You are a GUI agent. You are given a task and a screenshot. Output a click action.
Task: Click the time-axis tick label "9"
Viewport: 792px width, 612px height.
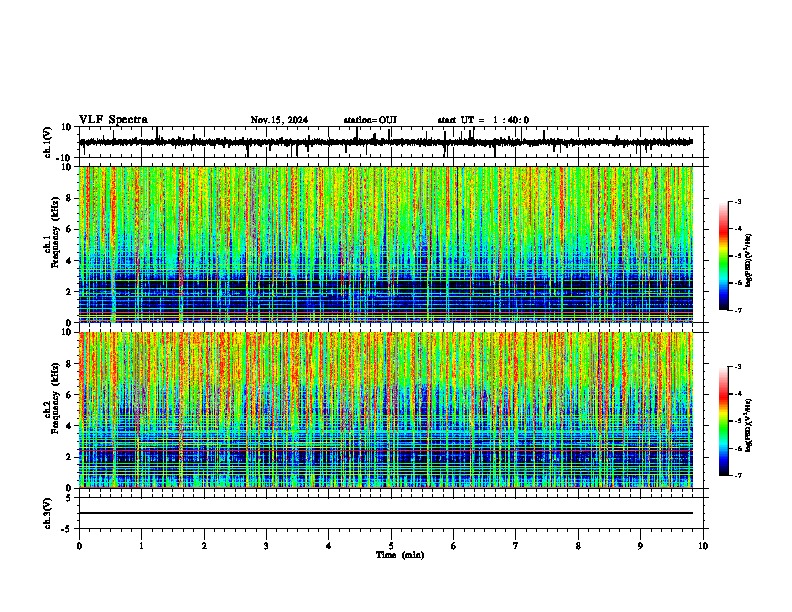click(640, 546)
